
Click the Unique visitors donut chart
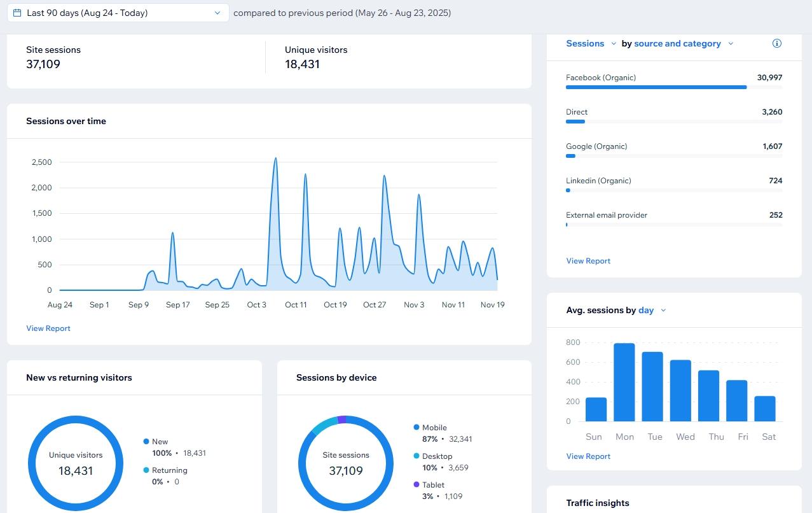76,463
